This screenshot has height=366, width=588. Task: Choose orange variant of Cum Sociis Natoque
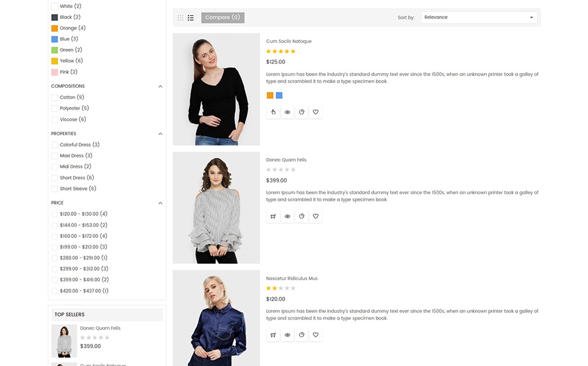(270, 95)
